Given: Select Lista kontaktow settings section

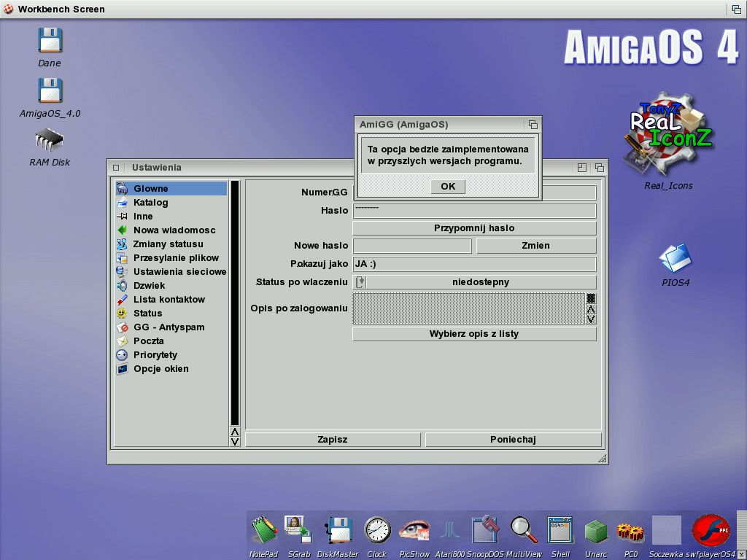Looking at the screenshot, I should 171,299.
